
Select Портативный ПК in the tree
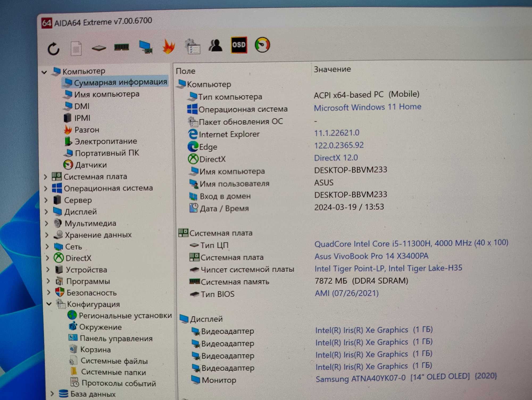[x=107, y=153]
